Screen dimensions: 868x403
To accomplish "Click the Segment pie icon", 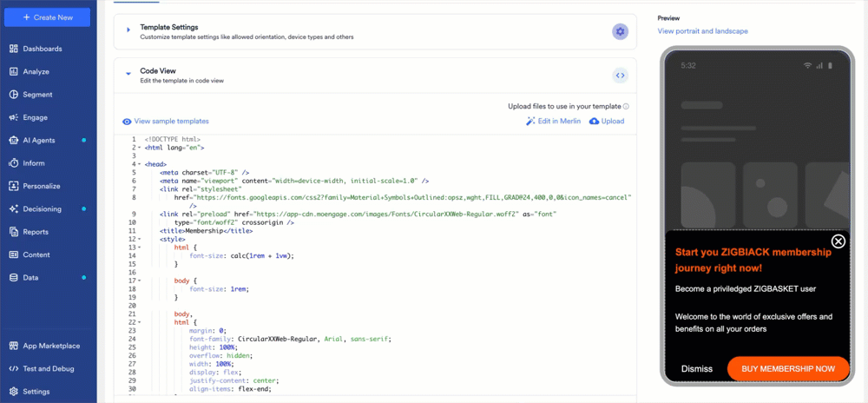I will [14, 95].
